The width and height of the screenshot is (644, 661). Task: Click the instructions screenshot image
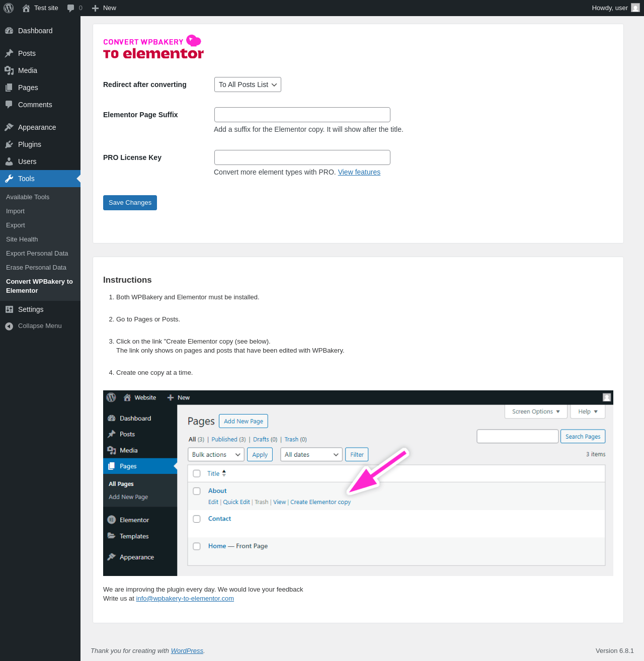pyautogui.click(x=358, y=483)
